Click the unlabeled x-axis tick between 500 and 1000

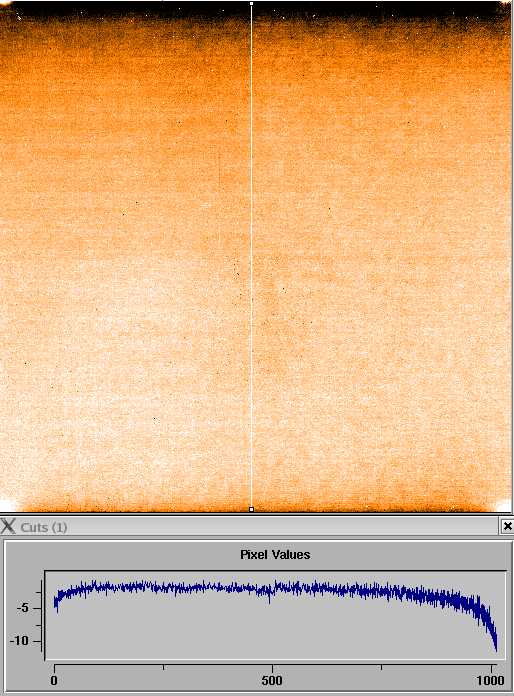pyautogui.click(x=381, y=667)
